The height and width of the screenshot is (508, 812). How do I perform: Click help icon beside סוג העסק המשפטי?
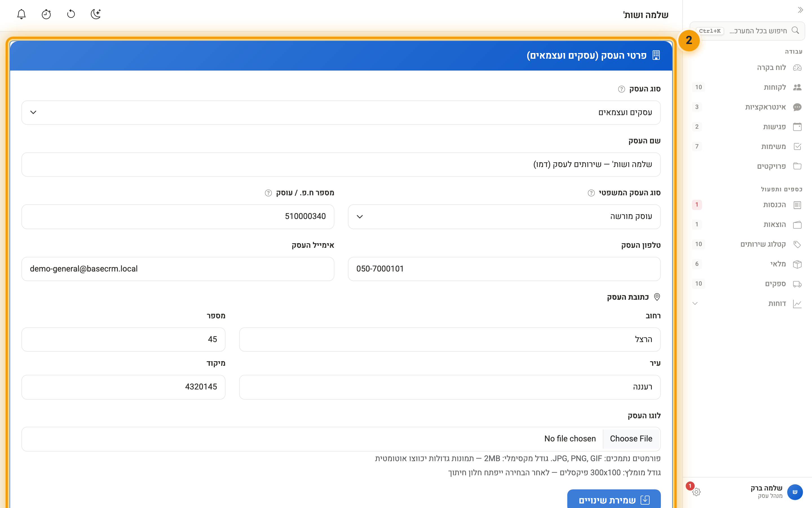pyautogui.click(x=591, y=193)
